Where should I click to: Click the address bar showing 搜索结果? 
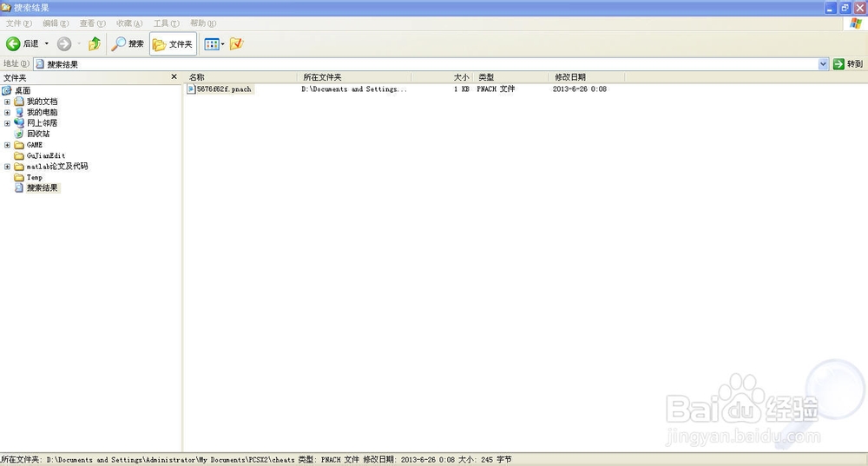click(426, 64)
